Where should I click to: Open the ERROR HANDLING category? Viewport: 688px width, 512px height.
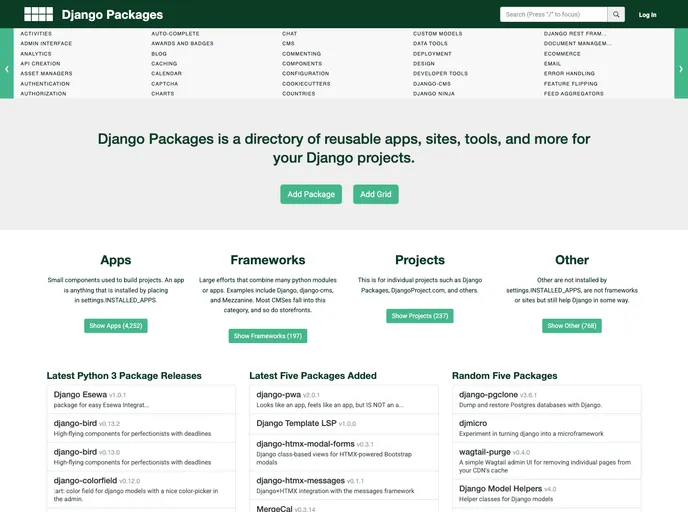click(570, 73)
